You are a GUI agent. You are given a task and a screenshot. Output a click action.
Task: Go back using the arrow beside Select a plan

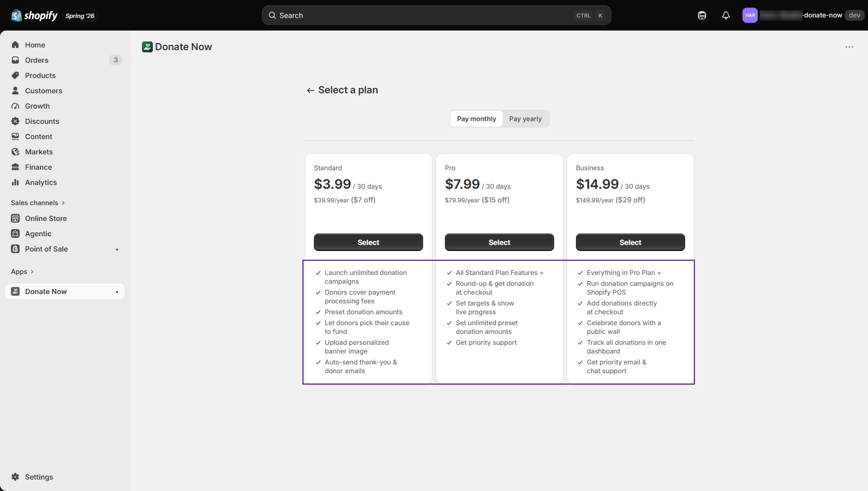(x=311, y=91)
